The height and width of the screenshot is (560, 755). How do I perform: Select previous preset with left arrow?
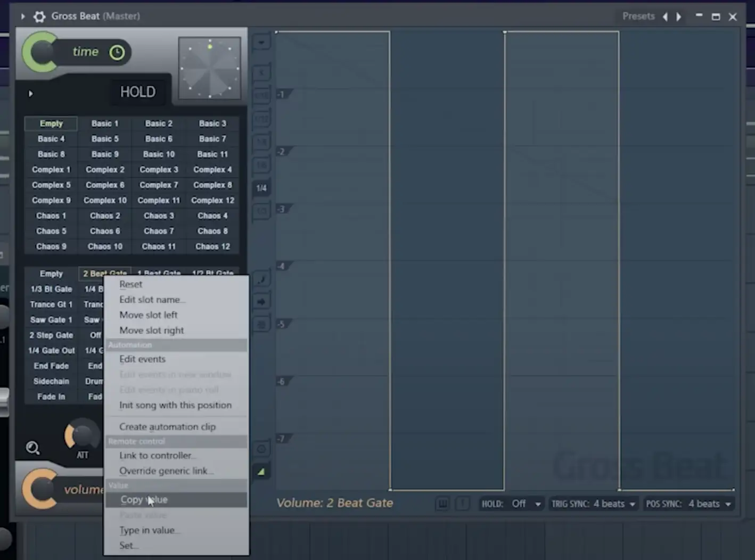(665, 17)
